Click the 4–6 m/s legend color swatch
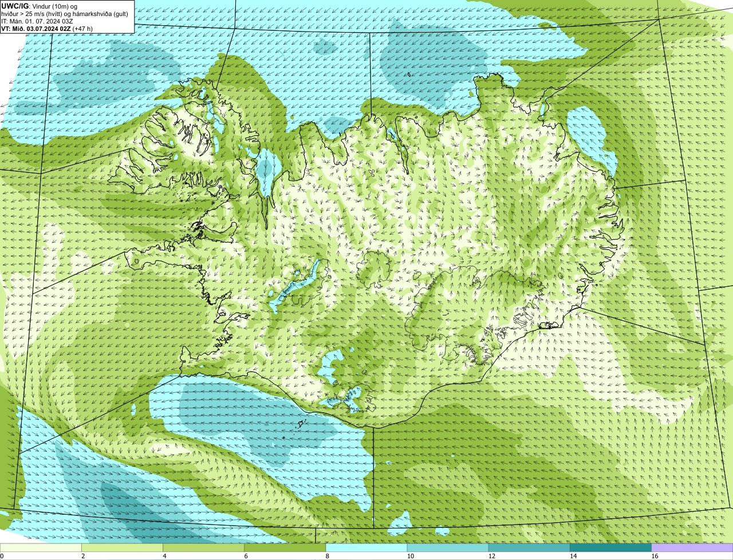 [204, 547]
